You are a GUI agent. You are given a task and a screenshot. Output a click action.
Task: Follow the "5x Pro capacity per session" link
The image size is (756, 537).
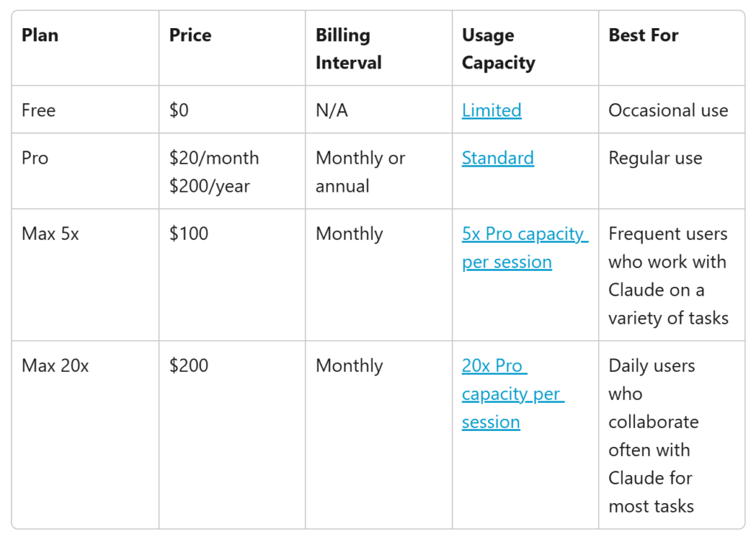click(x=524, y=235)
